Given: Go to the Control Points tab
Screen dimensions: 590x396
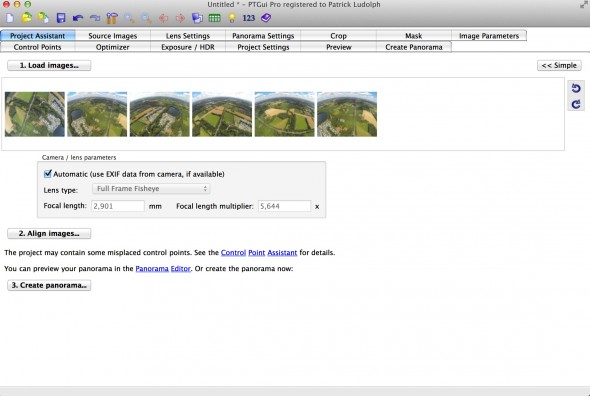Looking at the screenshot, I should (38, 47).
